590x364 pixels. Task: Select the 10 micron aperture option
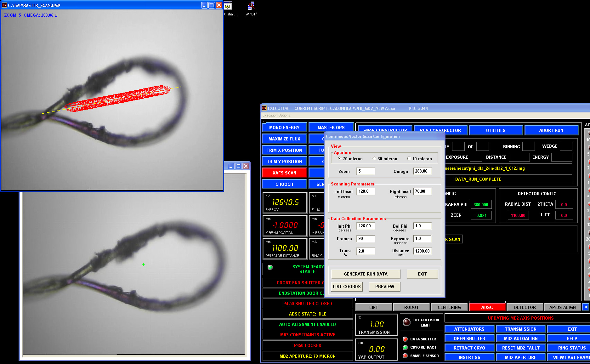(x=409, y=159)
